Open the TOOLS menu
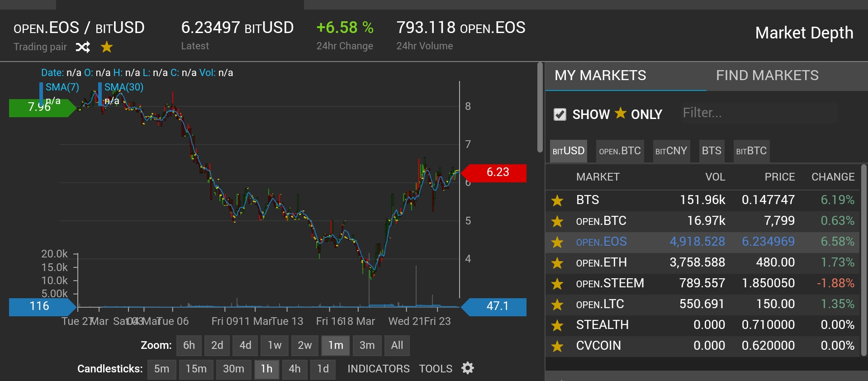Screen dimensions: 868x381 tap(436, 369)
